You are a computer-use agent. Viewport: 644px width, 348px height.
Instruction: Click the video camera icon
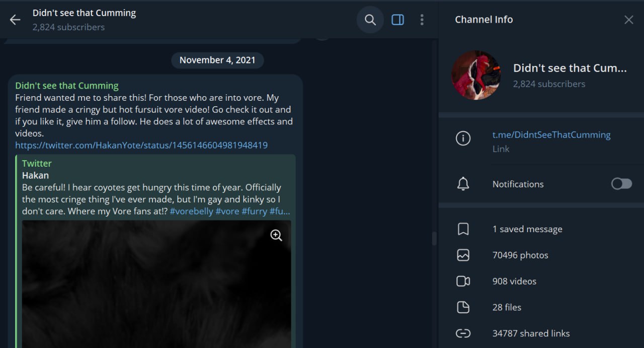coord(463,282)
